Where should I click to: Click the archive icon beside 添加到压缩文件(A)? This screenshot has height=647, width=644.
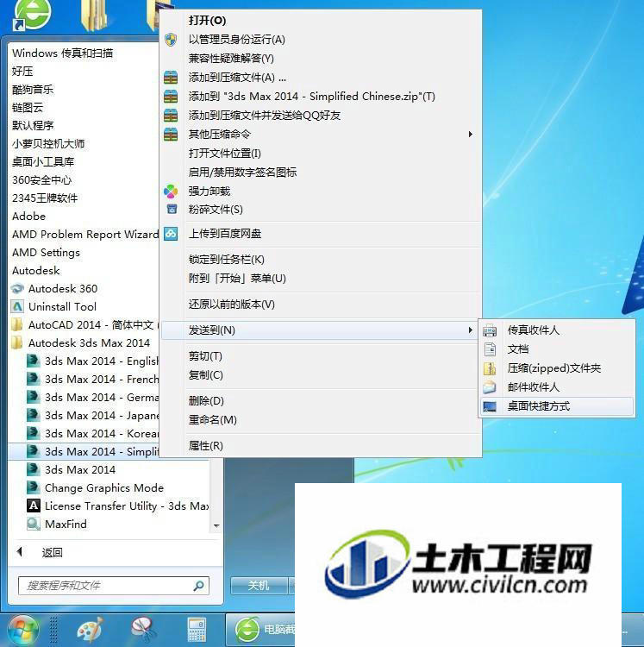(x=171, y=78)
